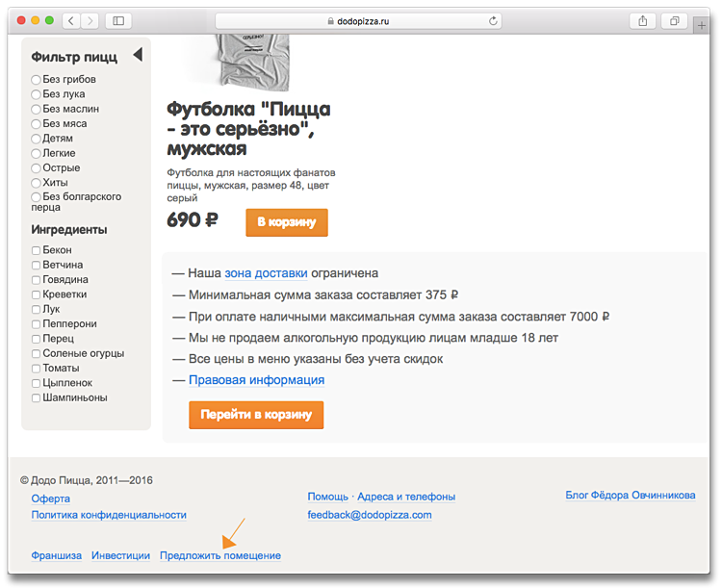Click Перейти в корзину button
Image resolution: width=722 pixels, height=588 pixels.
(256, 415)
